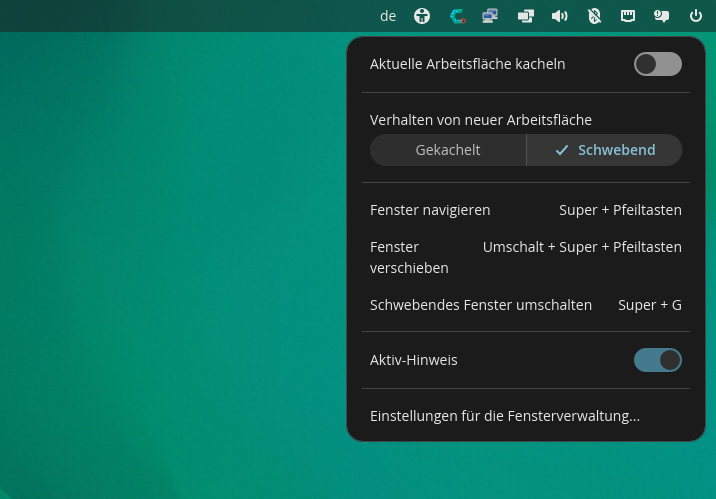Open 'Einstellungen für die Fensterverwaltung...'
Screen dimensions: 716x499
point(505,416)
